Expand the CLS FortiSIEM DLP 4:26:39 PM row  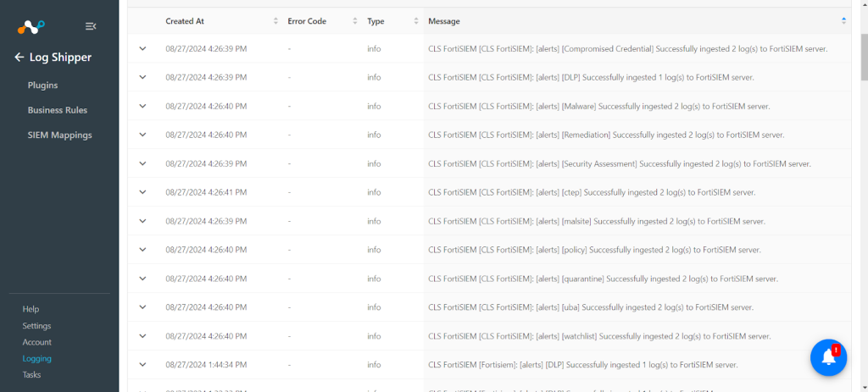pos(142,77)
